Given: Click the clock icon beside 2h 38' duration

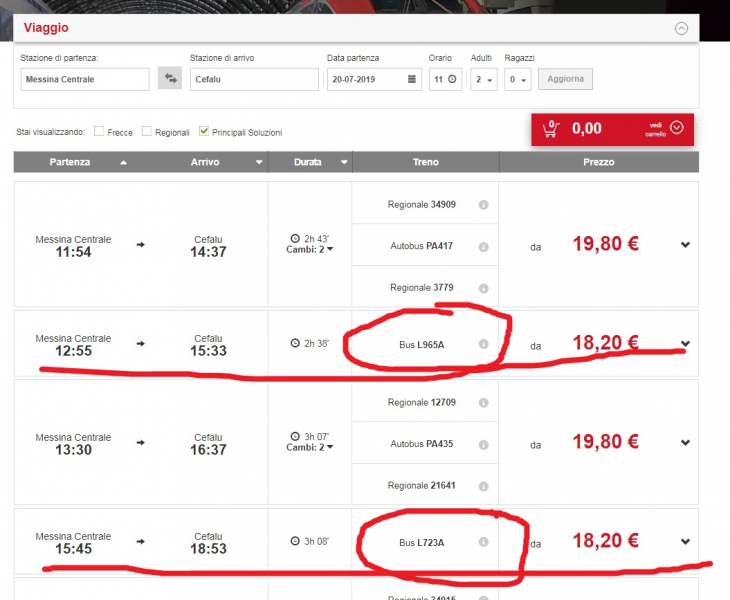Looking at the screenshot, I should coord(295,343).
